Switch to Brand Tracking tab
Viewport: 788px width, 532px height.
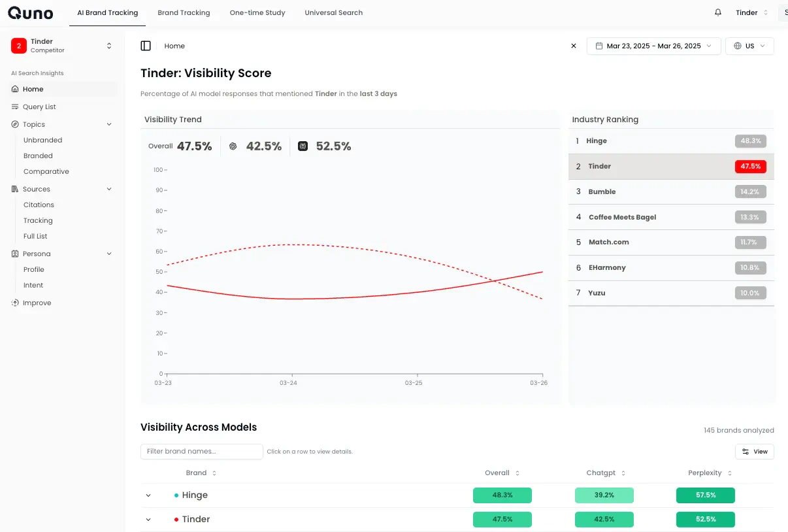tap(184, 12)
